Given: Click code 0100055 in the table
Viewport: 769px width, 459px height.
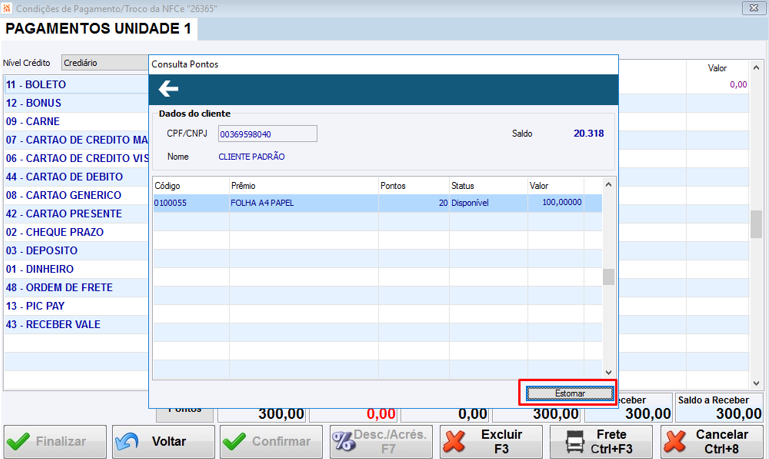Looking at the screenshot, I should (x=170, y=203).
